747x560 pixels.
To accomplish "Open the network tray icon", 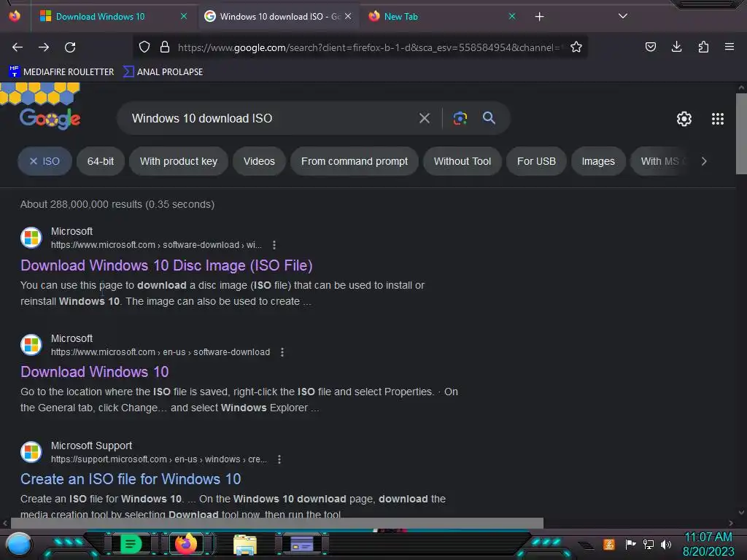I will point(649,544).
